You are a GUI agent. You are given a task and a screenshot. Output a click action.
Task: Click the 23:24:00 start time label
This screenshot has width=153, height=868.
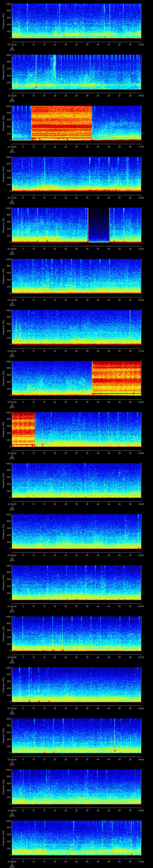click(12, 555)
